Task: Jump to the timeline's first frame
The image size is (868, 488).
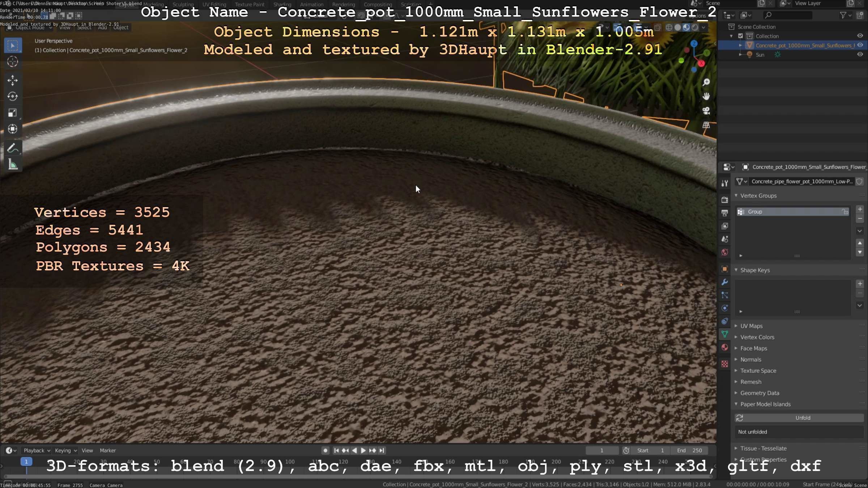Action: (x=336, y=450)
